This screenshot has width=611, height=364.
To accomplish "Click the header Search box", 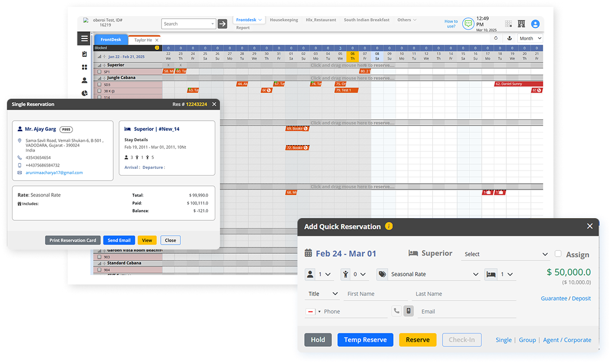I will pos(188,24).
